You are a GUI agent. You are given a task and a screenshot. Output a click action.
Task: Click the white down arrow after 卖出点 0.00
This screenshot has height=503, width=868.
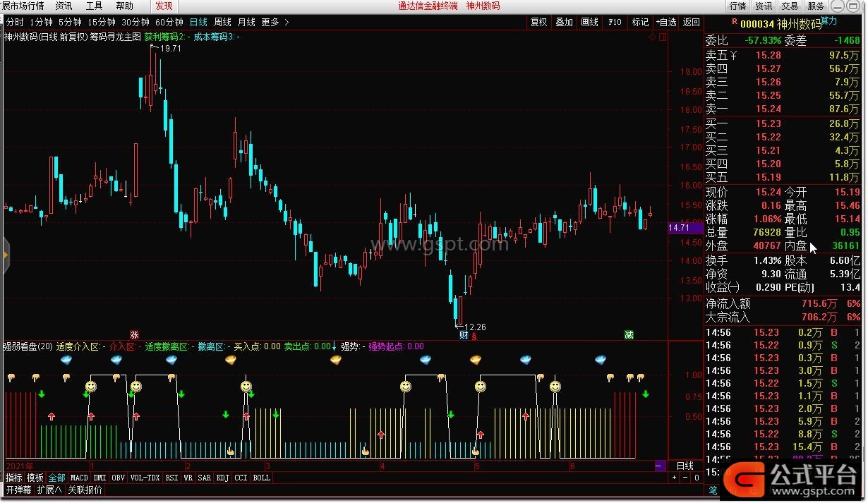pyautogui.click(x=334, y=346)
